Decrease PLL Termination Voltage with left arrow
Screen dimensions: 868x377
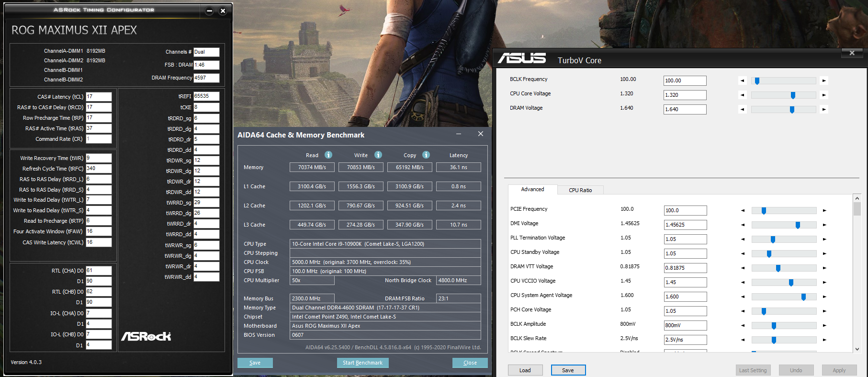pyautogui.click(x=743, y=240)
